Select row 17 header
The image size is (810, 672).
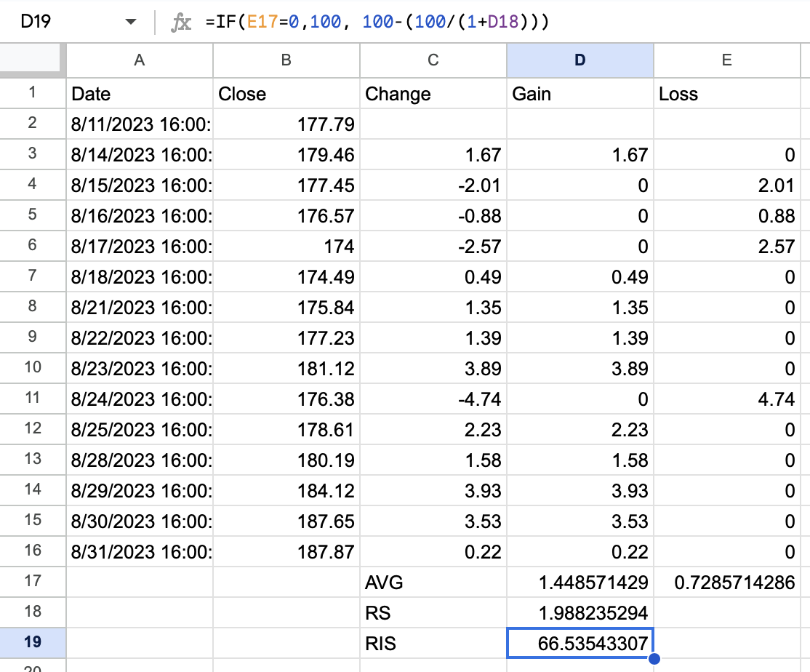point(33,581)
